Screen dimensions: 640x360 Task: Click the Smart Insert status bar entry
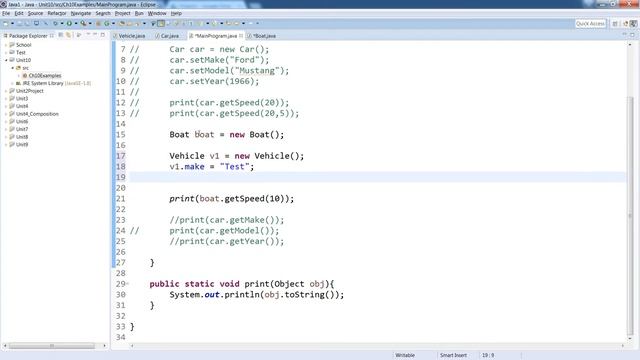point(453,355)
